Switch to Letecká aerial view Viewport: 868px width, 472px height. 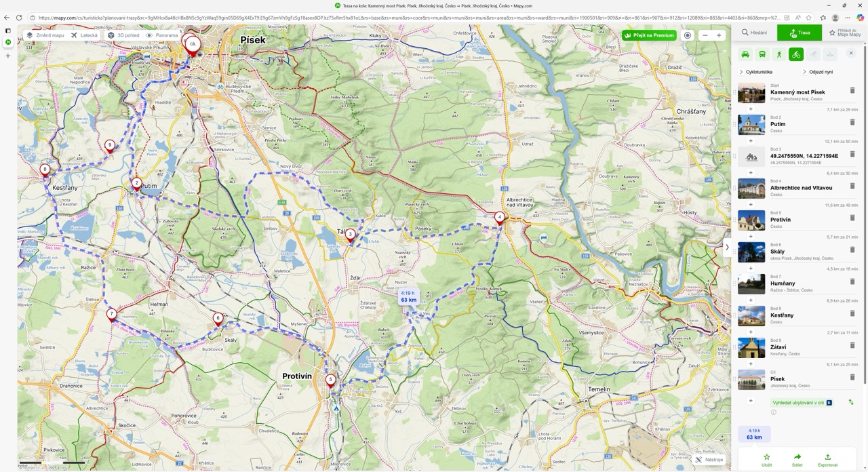click(85, 35)
